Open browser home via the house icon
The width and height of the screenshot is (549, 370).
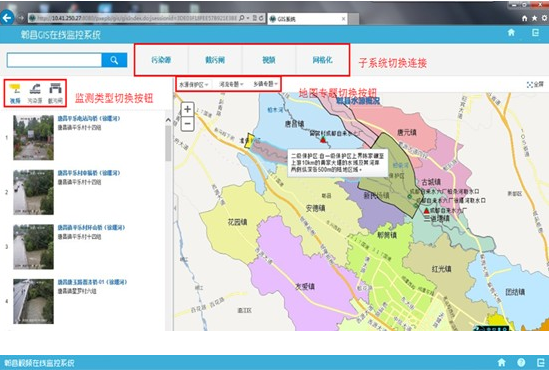pos(524,19)
